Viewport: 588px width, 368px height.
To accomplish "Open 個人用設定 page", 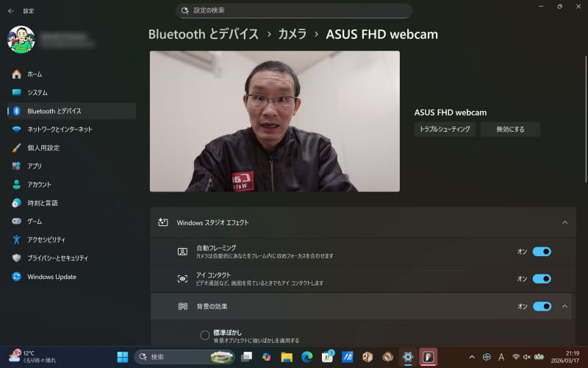I will (x=71, y=148).
